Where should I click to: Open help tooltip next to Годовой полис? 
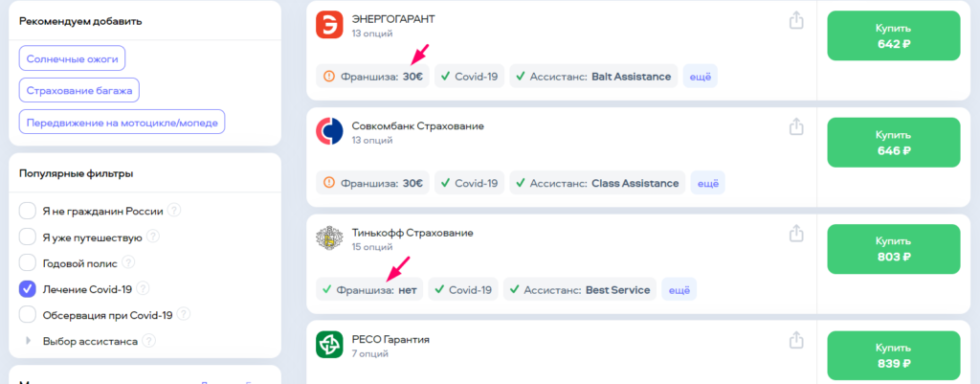tap(128, 262)
